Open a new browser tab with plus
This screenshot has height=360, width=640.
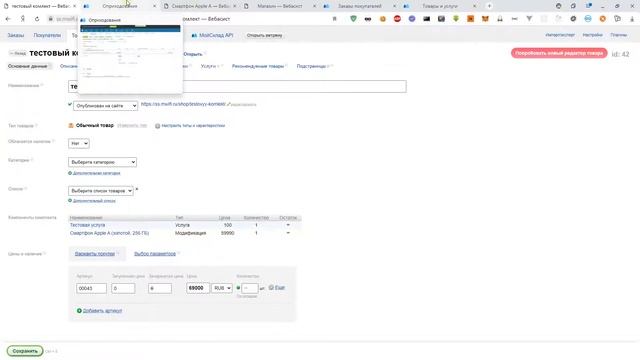489,6
